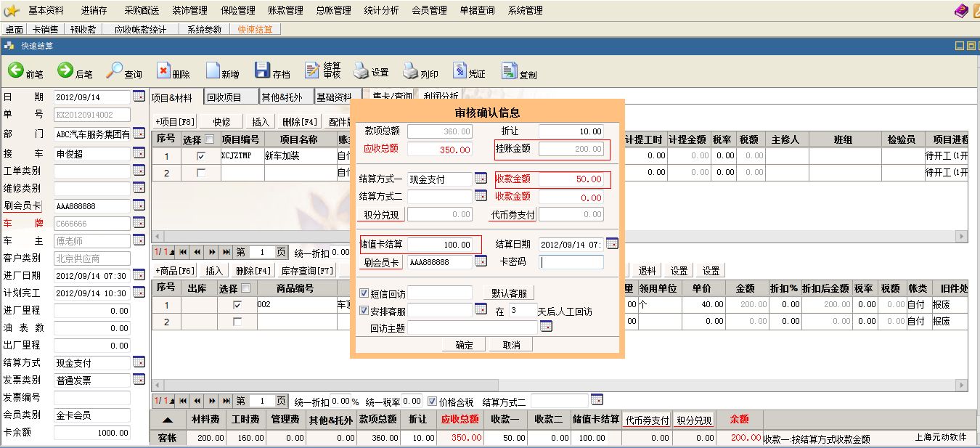980x448 pixels.
Task: Open dropdown beside dialog card number AAA888888
Action: click(481, 261)
